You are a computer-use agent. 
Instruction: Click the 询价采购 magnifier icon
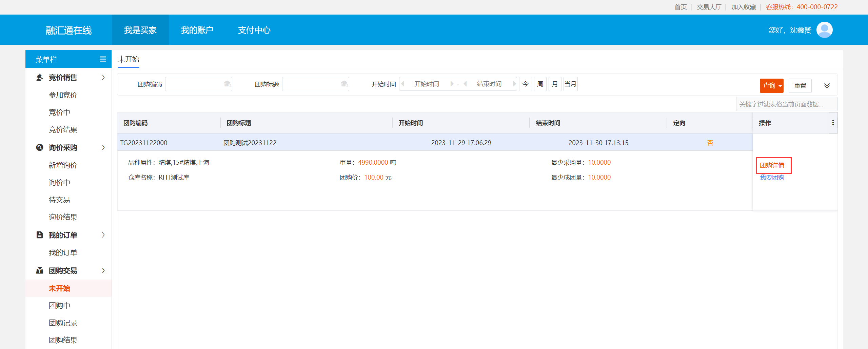tap(40, 147)
